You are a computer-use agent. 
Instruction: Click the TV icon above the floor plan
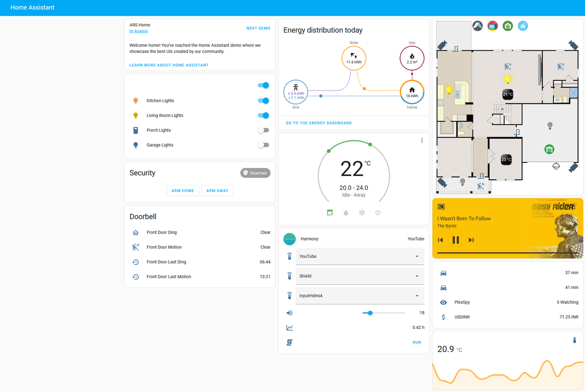493,26
